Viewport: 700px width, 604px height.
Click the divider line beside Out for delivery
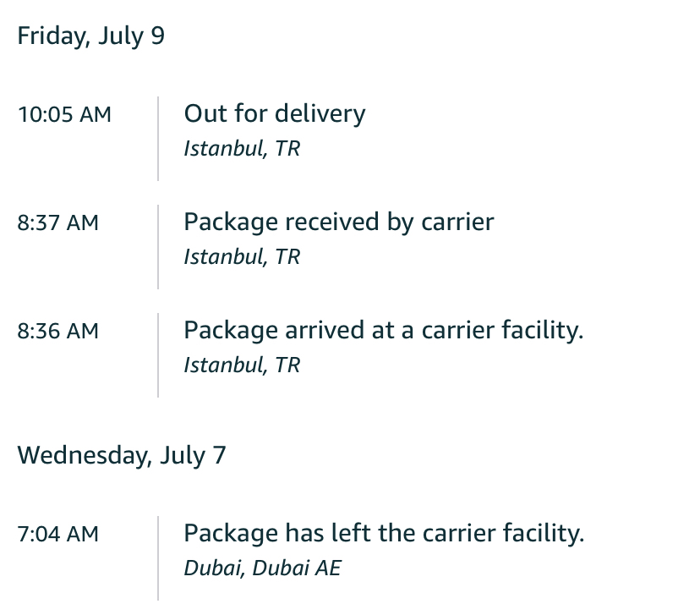pyautogui.click(x=158, y=139)
